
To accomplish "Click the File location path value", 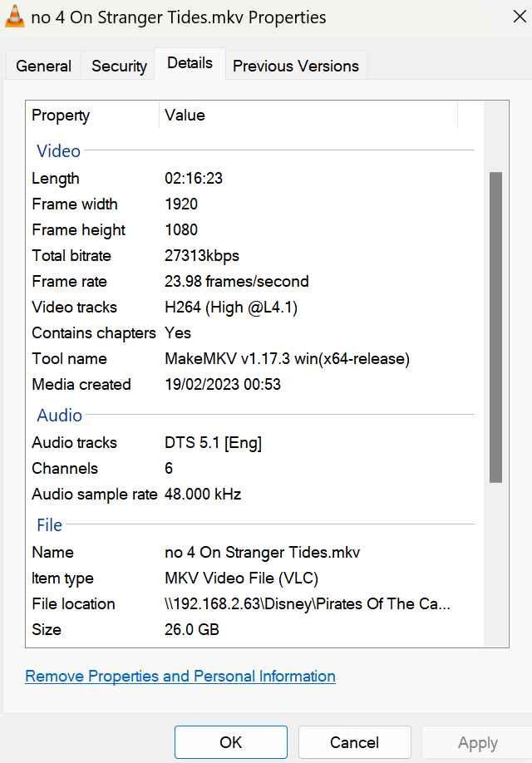I will pyautogui.click(x=308, y=604).
